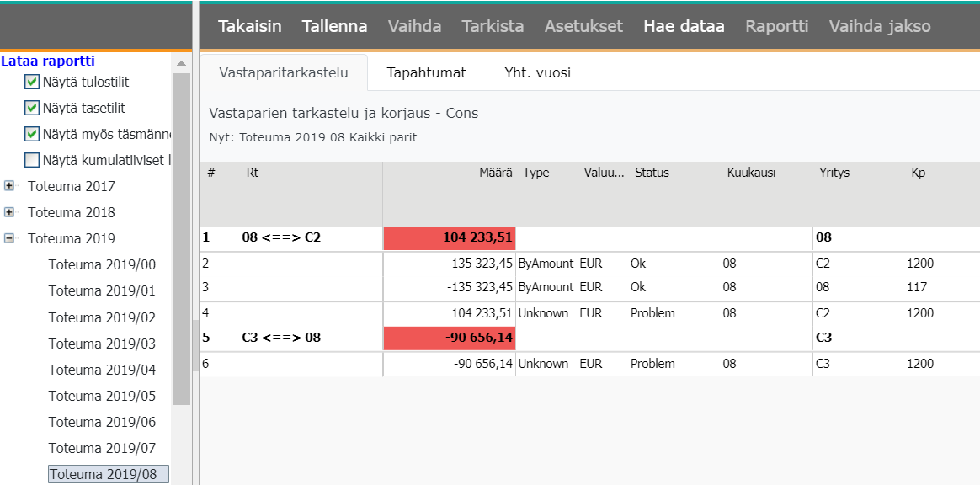
Task: Open the Yht. vuosi tab
Action: point(537,72)
